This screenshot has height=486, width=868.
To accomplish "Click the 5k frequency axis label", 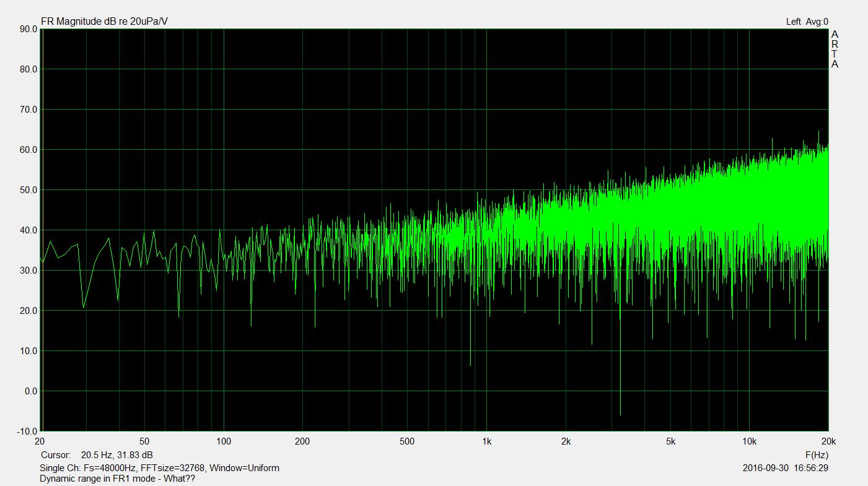I will click(670, 441).
